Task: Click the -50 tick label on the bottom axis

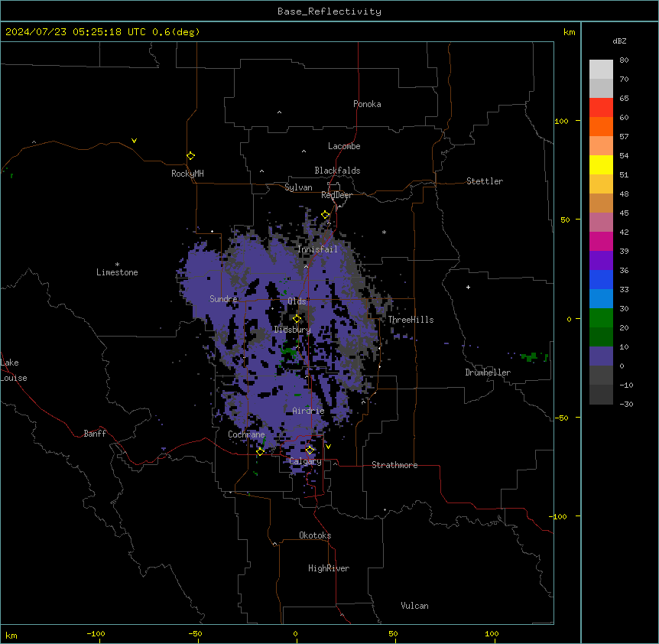Action: tap(195, 633)
